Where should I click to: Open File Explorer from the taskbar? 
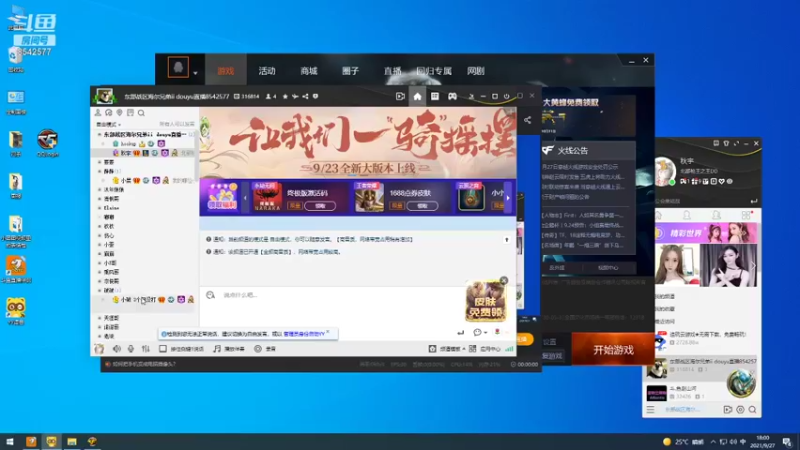[x=72, y=442]
